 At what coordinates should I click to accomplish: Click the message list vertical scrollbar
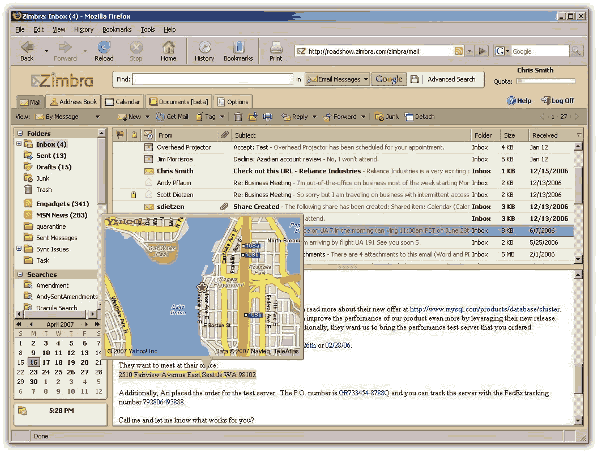pyautogui.click(x=578, y=202)
